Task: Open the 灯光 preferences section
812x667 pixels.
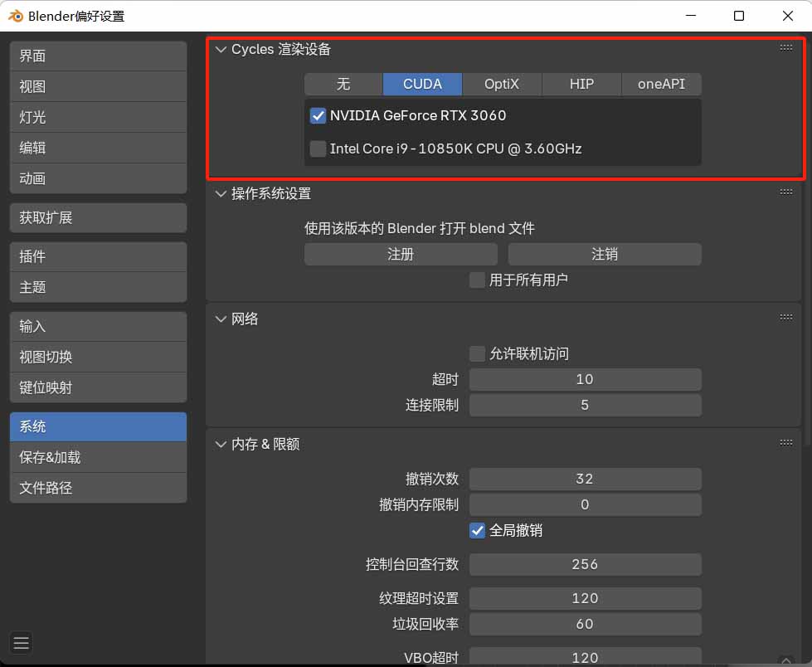Action: point(99,117)
